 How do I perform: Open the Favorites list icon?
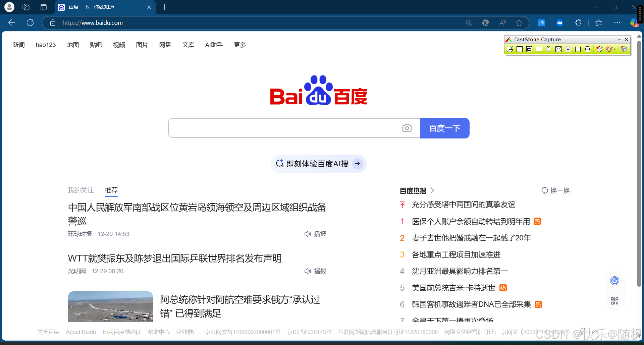point(599,23)
